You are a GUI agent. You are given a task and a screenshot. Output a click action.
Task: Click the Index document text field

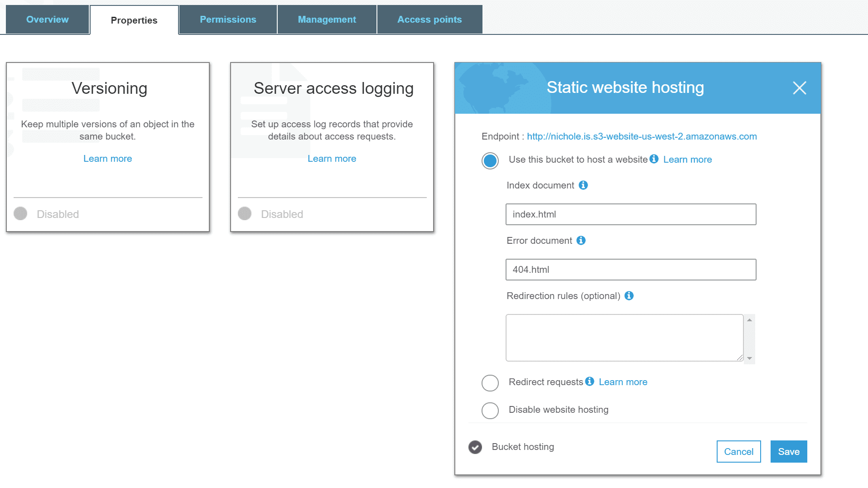631,214
